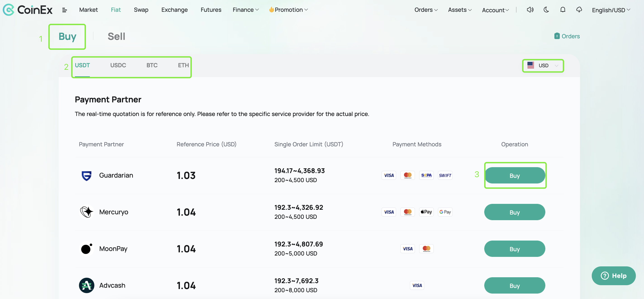Open the notifications bell icon
Image resolution: width=644 pixels, height=299 pixels.
tap(563, 10)
